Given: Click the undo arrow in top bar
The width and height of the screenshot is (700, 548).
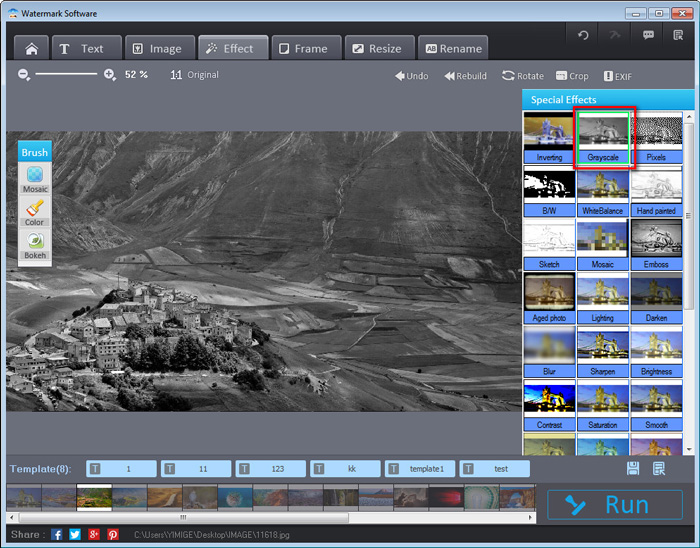Looking at the screenshot, I should tap(583, 35).
